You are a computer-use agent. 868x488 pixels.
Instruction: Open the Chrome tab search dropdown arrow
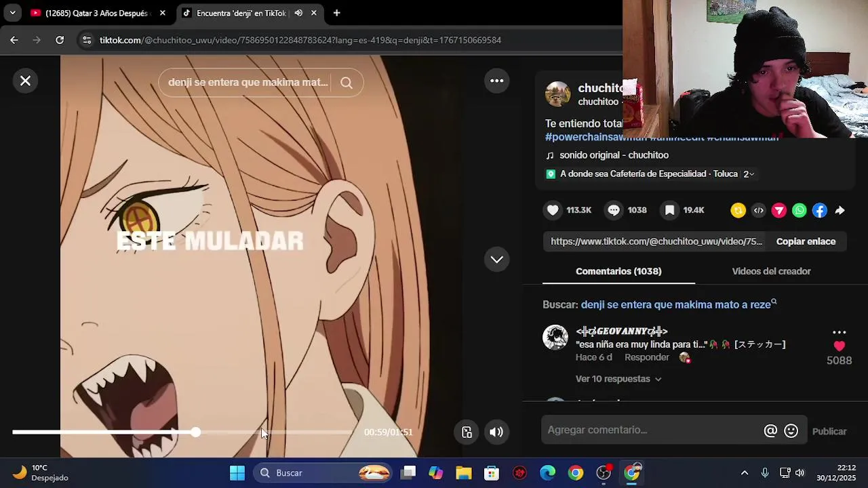pyautogui.click(x=12, y=13)
